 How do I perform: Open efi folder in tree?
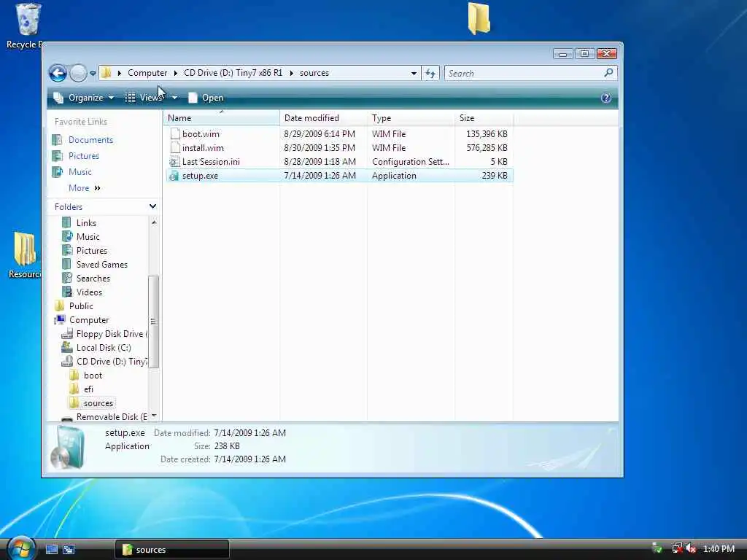pyautogui.click(x=88, y=389)
